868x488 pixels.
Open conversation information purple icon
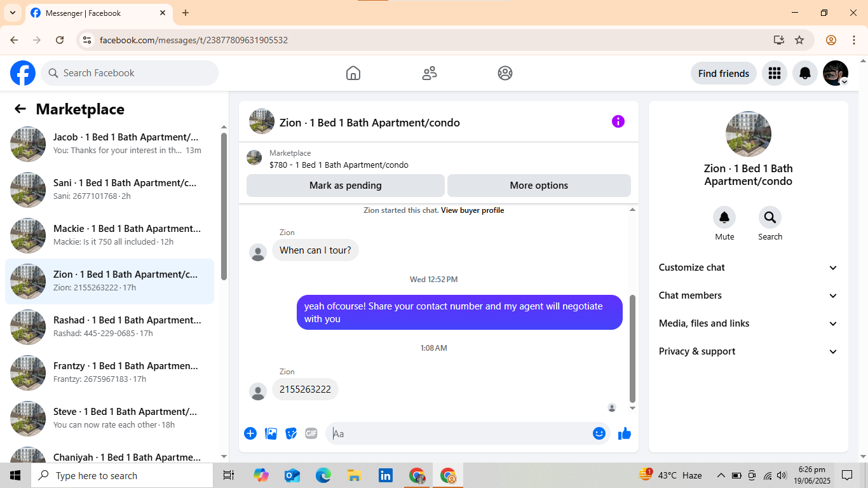click(x=618, y=121)
